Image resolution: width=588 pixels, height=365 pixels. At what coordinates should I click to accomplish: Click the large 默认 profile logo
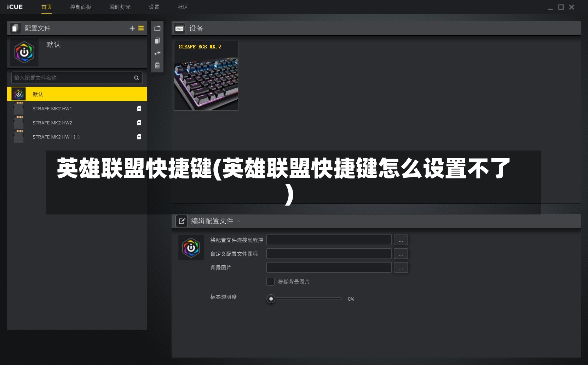click(24, 52)
